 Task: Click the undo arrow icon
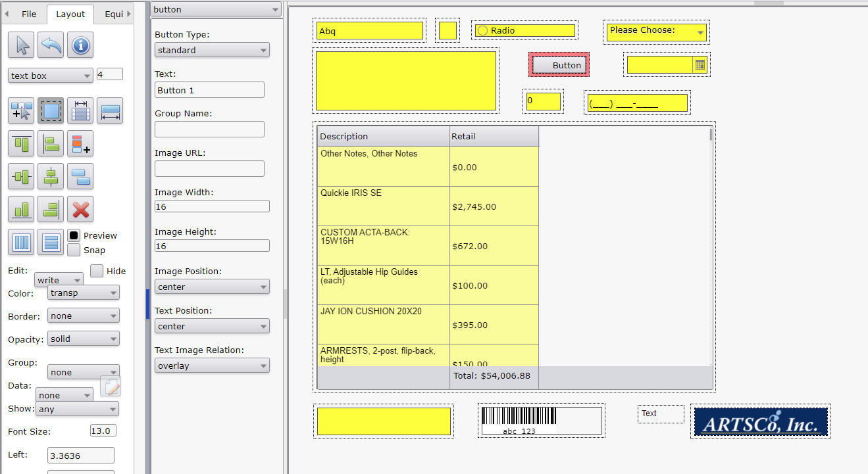pos(51,45)
